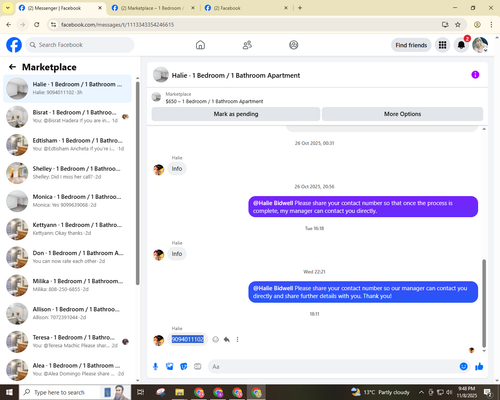Viewport: 500px width, 400px height.
Task: Open the Marketplace listing thumbnail $650
Action: [156, 97]
